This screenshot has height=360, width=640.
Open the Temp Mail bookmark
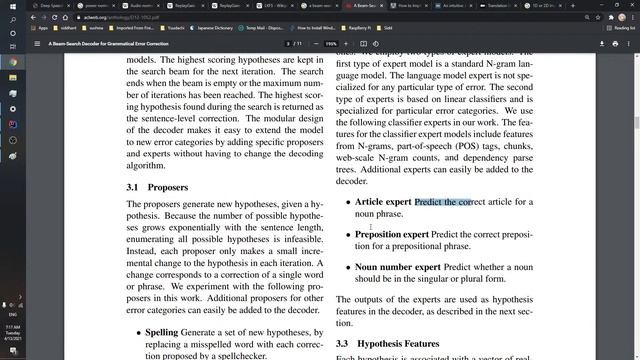261,28
